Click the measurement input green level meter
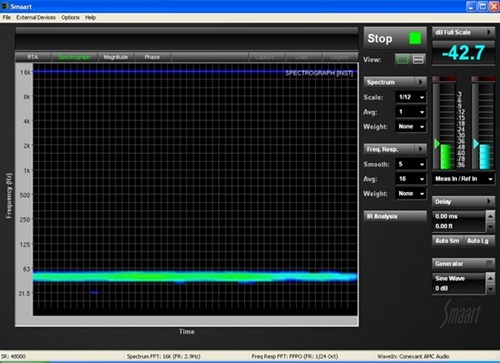Image resolution: width=500 pixels, height=363 pixels. click(446, 157)
